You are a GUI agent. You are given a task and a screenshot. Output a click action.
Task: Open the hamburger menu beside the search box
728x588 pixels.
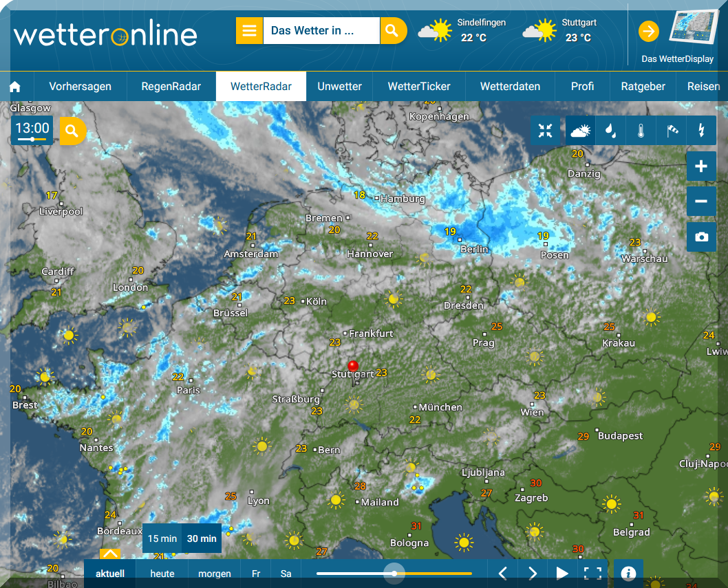249,31
